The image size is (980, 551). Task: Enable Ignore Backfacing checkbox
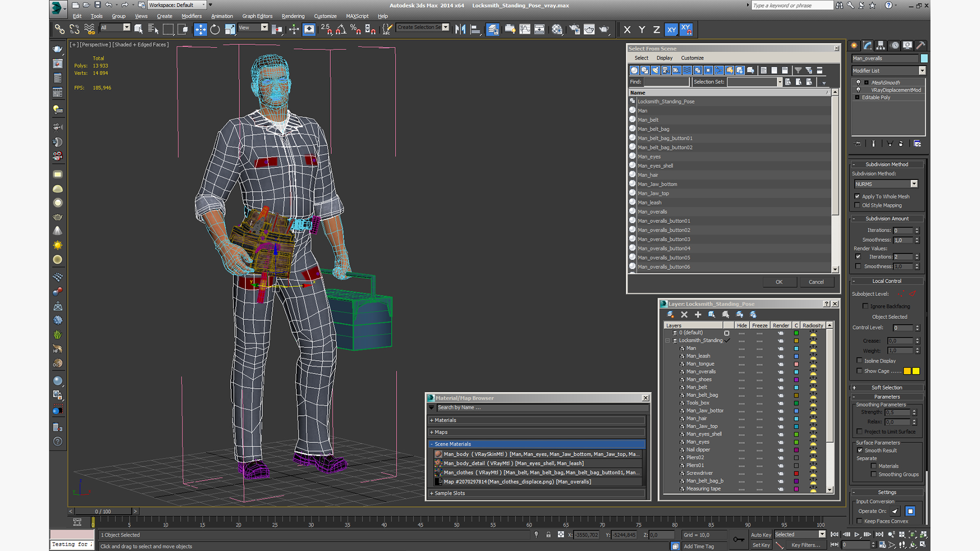click(x=865, y=306)
